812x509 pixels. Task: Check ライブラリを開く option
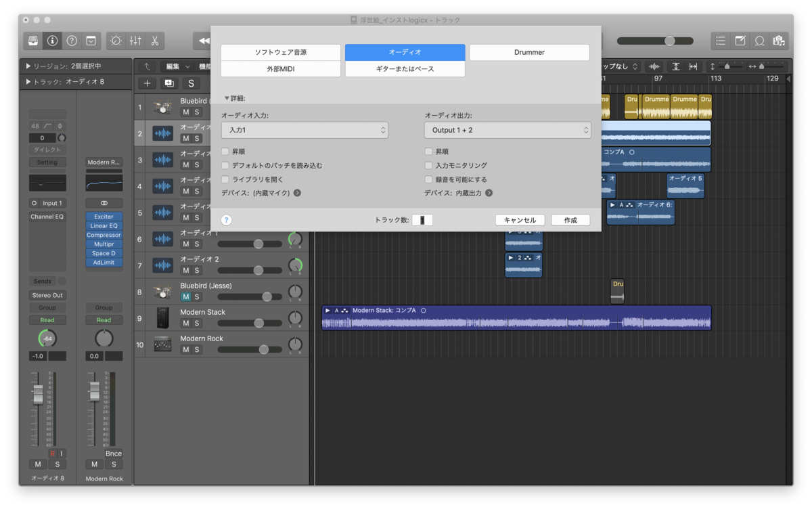(x=225, y=179)
